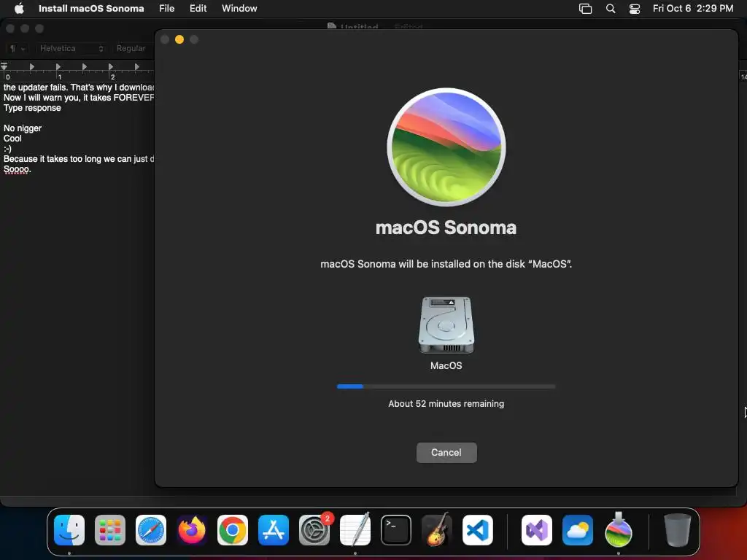Show the date and time panel

tap(693, 8)
